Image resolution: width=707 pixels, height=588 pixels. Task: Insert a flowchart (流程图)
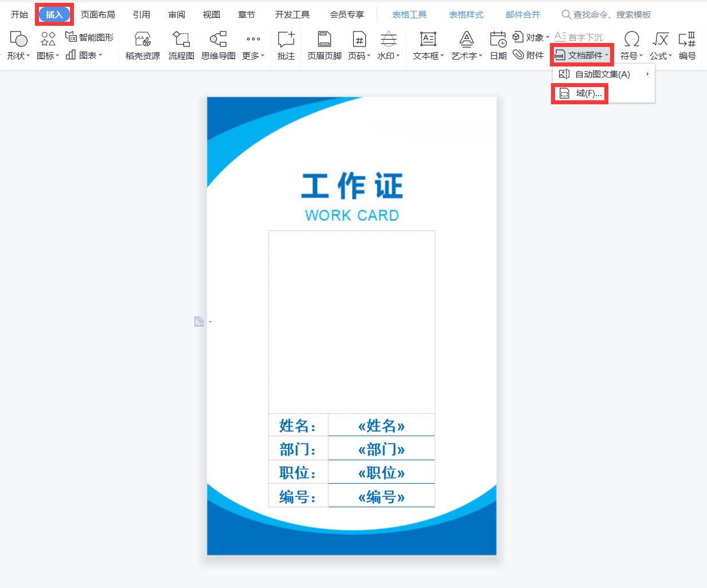point(181,45)
